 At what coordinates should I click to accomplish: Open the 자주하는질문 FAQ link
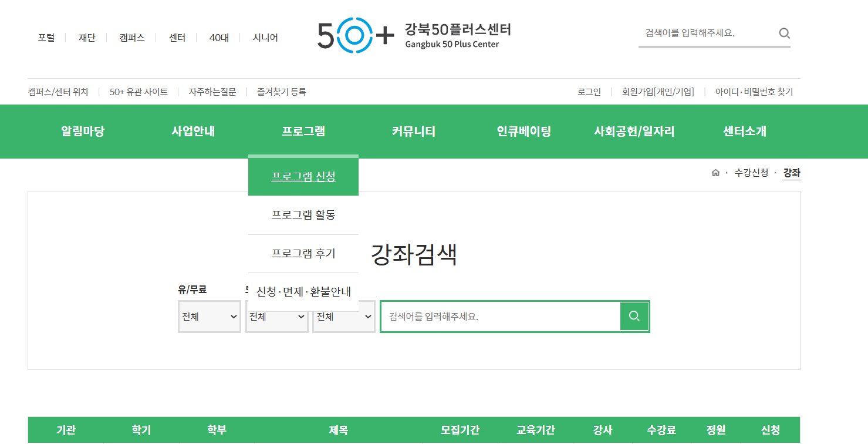(212, 92)
